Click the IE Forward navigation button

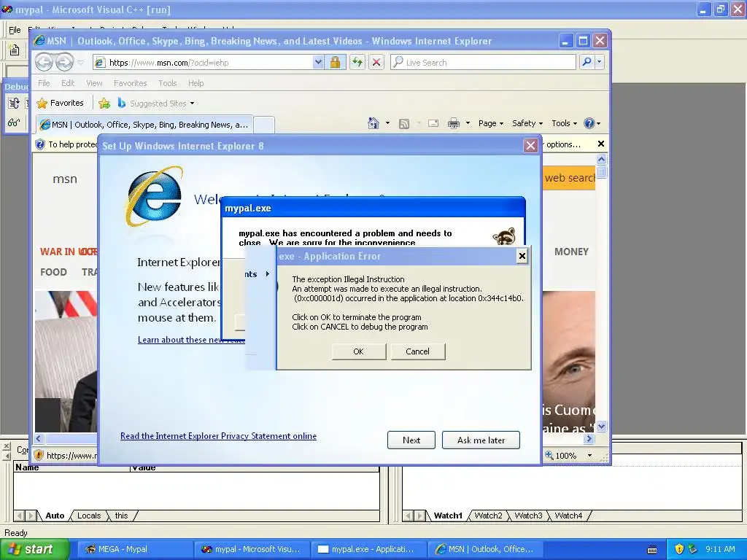click(x=64, y=62)
